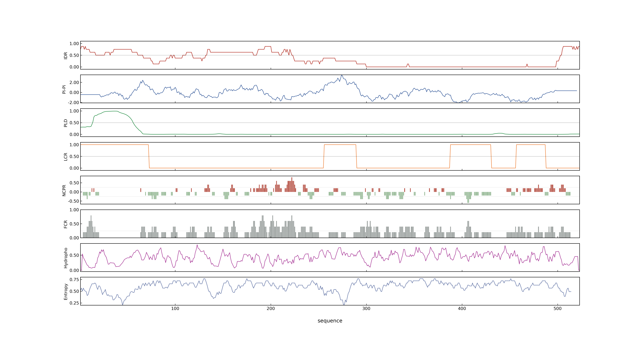Click the 1.00 tick on LCR axis
Viewport: 644px width, 343px height.
pyautogui.click(x=74, y=145)
